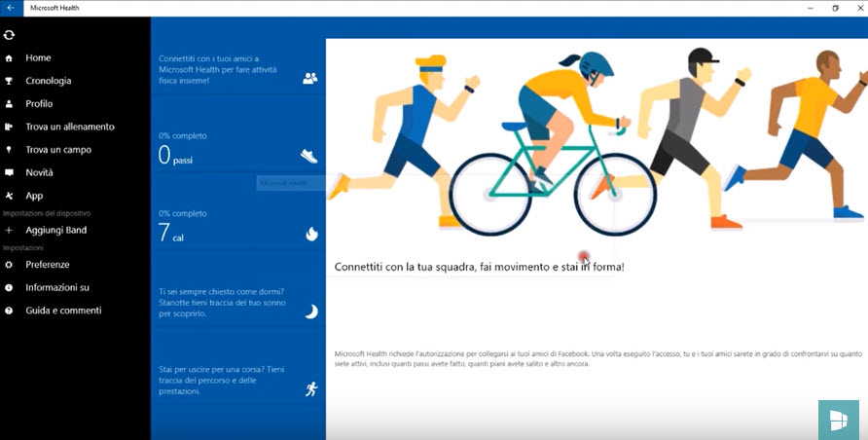
Task: Click the sync refresh icon in sidebar
Action: click(9, 35)
